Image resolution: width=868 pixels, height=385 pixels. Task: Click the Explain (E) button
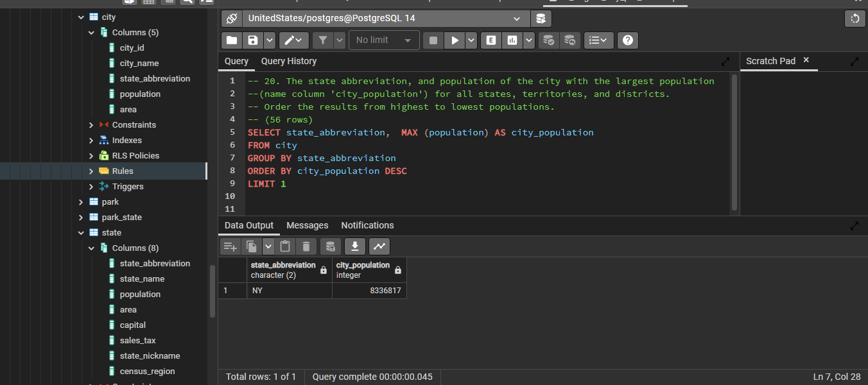click(491, 40)
